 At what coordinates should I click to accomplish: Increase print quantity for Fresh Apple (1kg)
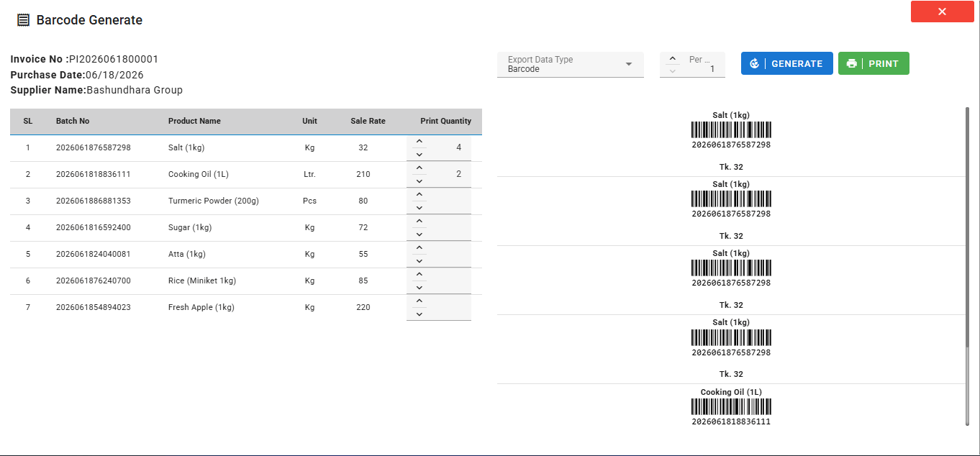419,301
